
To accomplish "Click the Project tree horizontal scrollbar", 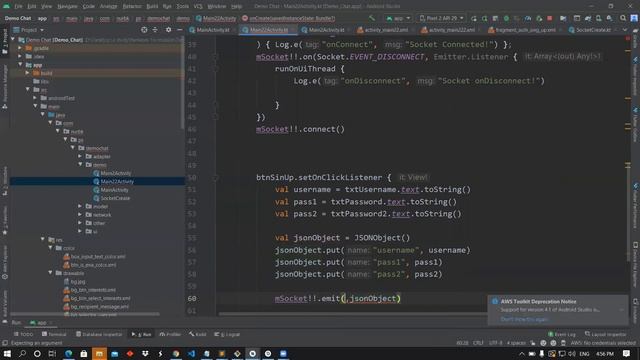I will [x=85, y=314].
